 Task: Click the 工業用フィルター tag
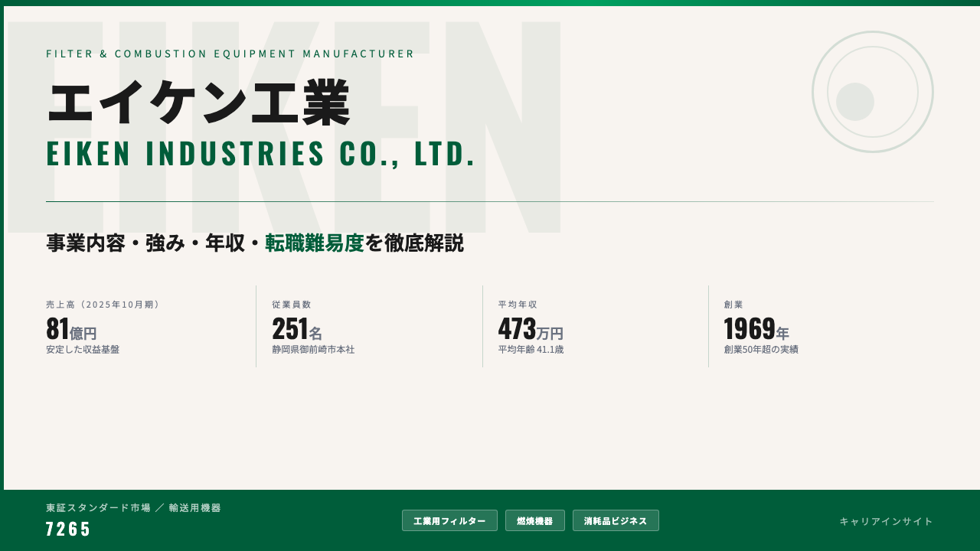pos(449,520)
